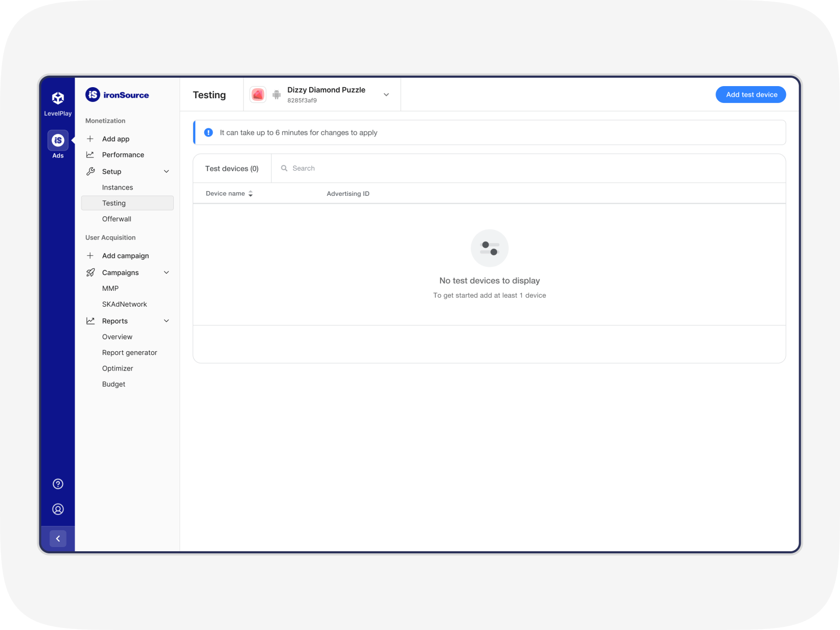Click the Reports graph icon
Viewport: 840px width, 630px height.
[x=90, y=320]
